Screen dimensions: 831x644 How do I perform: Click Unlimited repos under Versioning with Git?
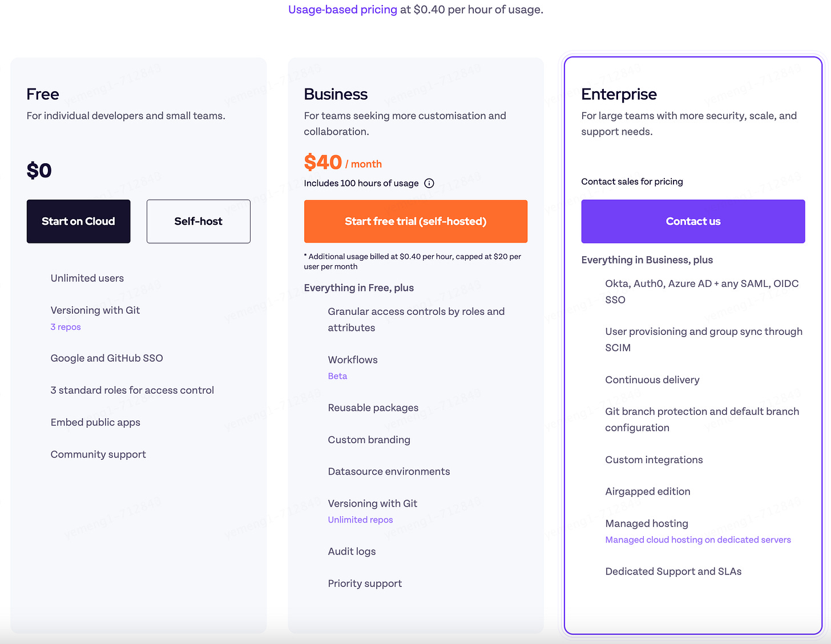point(360,520)
